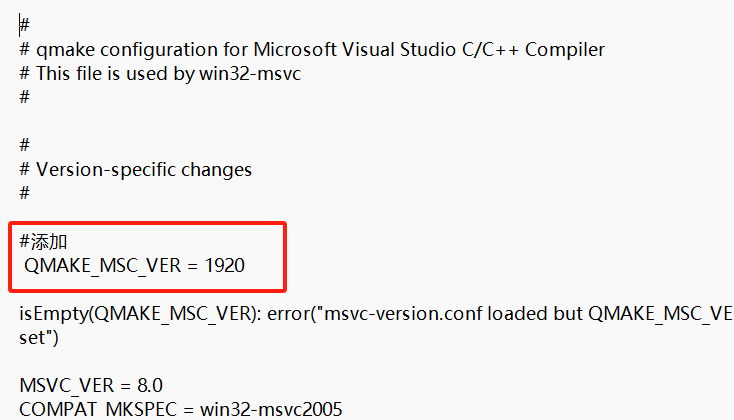
Task: Click the 'isEmpty(QMAKE_MSC_VER):' condition text
Action: [140, 314]
